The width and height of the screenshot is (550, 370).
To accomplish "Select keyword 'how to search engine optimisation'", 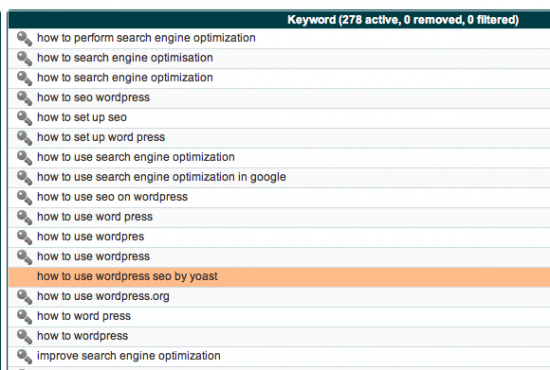I will point(125,58).
